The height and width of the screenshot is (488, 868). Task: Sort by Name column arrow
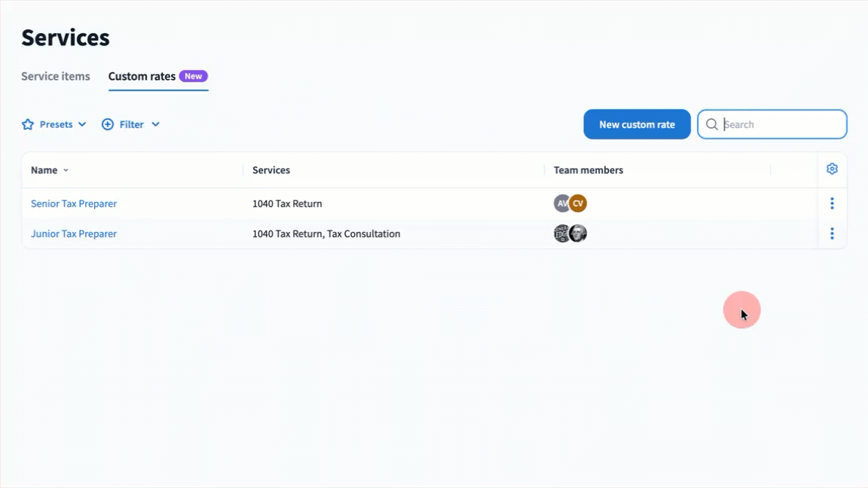point(66,170)
